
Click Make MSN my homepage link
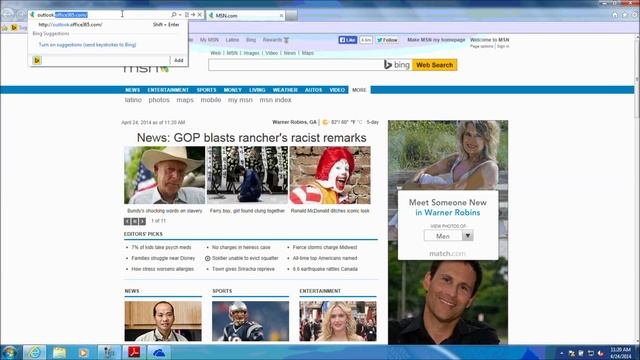click(x=436, y=40)
